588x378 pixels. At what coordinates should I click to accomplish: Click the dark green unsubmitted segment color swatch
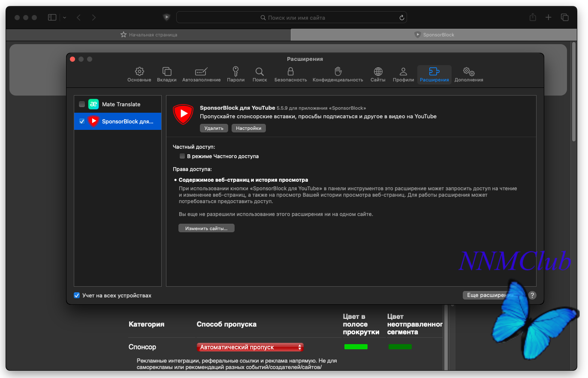(x=400, y=347)
